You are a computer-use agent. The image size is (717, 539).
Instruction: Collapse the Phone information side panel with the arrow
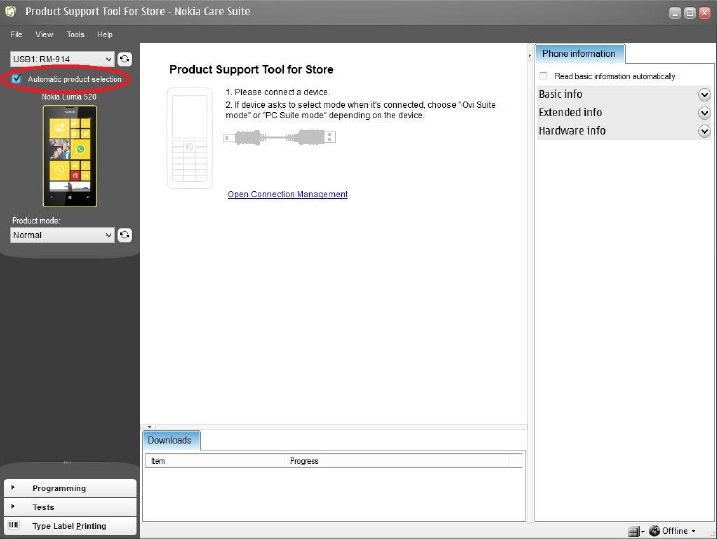[530, 55]
